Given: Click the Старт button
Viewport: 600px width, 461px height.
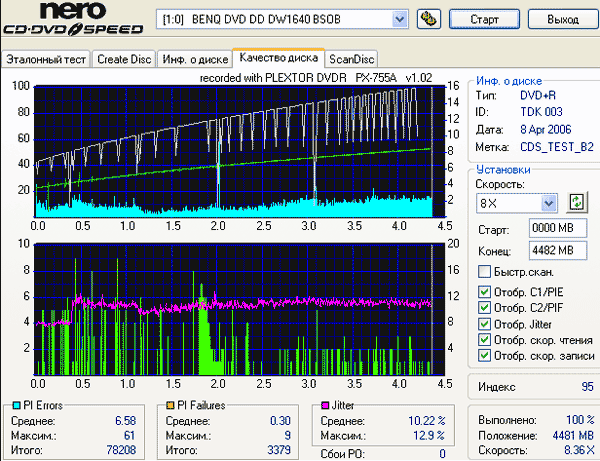Looking at the screenshot, I should [484, 19].
